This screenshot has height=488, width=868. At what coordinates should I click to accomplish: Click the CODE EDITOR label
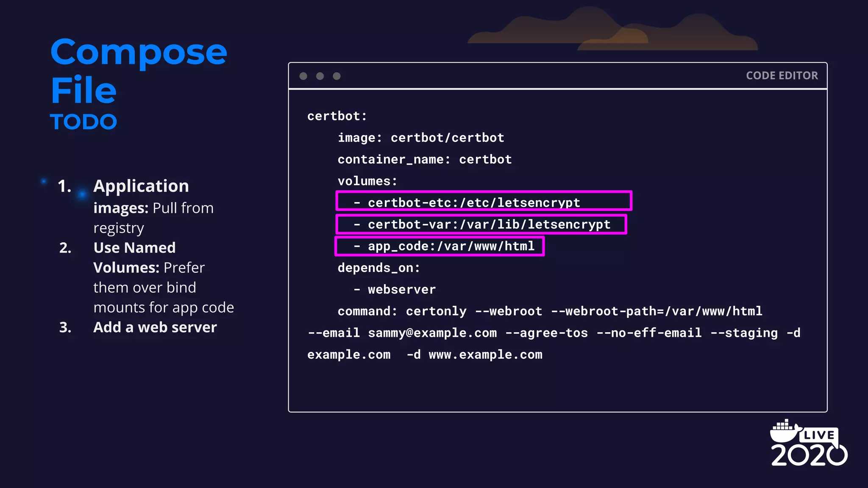[782, 76]
